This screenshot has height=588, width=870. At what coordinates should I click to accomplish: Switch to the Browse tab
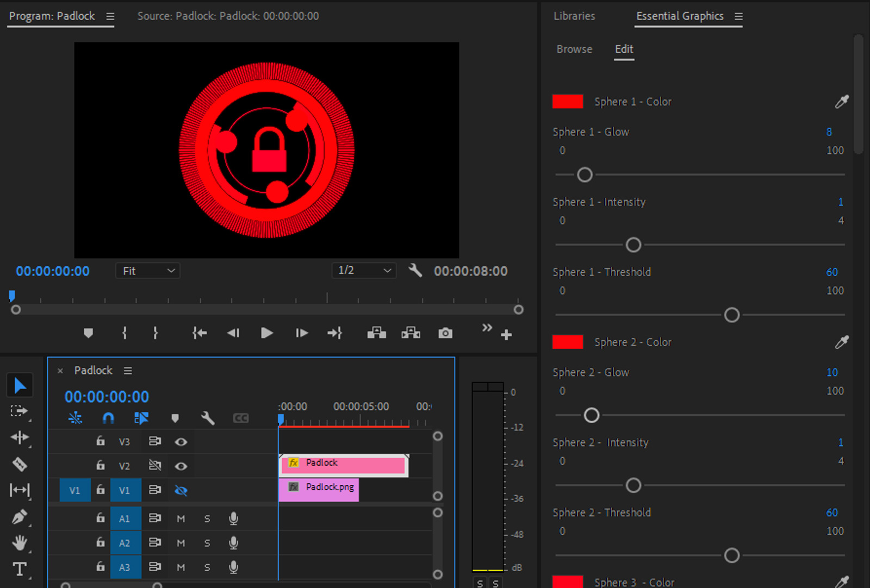click(x=574, y=49)
